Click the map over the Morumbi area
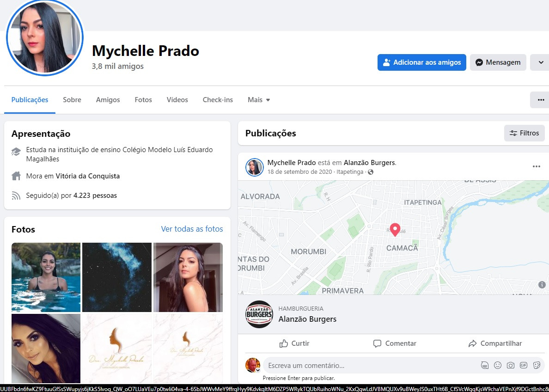 [308, 251]
